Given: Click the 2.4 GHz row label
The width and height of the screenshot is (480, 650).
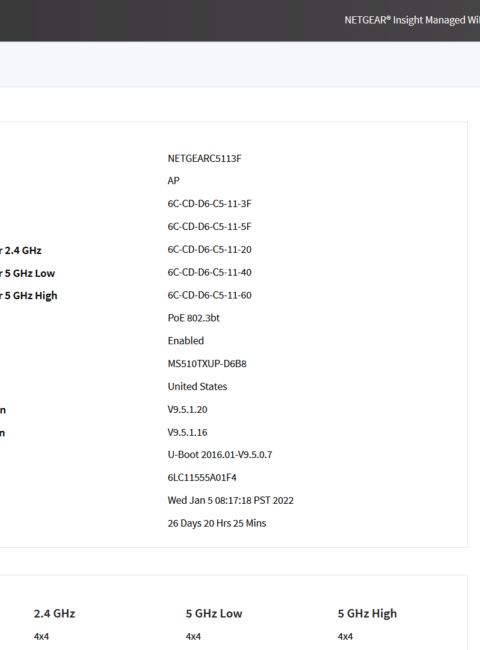Looking at the screenshot, I should [21, 250].
